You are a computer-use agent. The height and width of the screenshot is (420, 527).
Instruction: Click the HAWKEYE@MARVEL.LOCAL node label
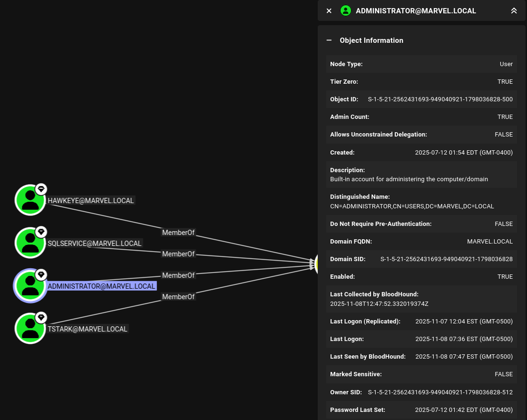[x=91, y=201]
